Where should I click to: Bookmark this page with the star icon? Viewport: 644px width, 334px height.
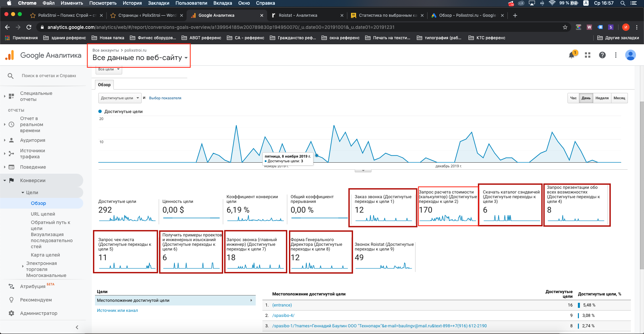(565, 27)
